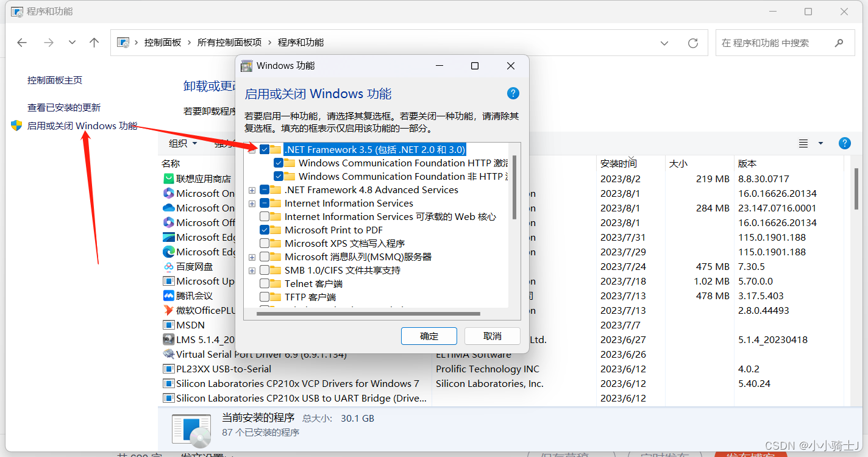Click the 联想应用商店 green icon
868x457 pixels.
tap(169, 179)
